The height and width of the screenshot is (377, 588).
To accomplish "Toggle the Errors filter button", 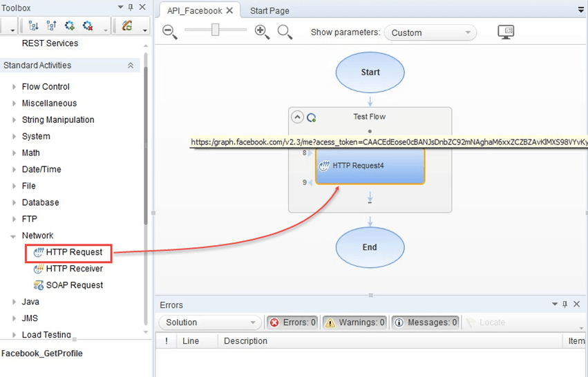I will (292, 322).
